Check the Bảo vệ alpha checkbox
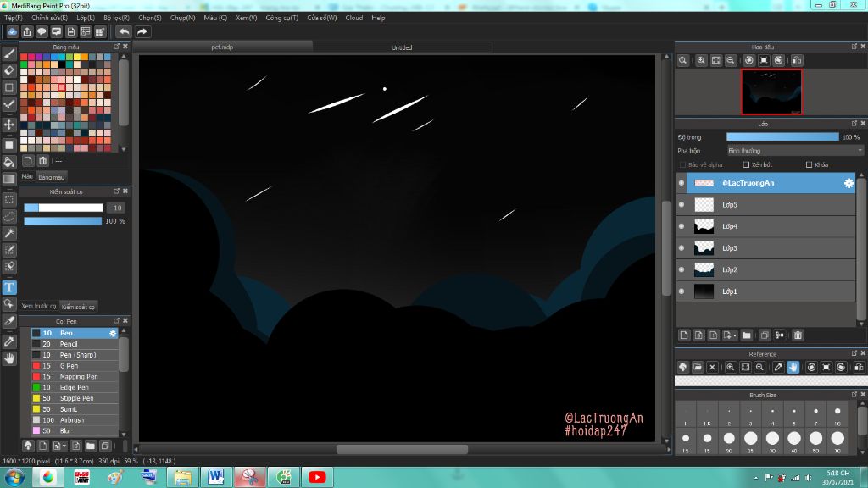Screen dimensions: 868x488 tap(682, 164)
